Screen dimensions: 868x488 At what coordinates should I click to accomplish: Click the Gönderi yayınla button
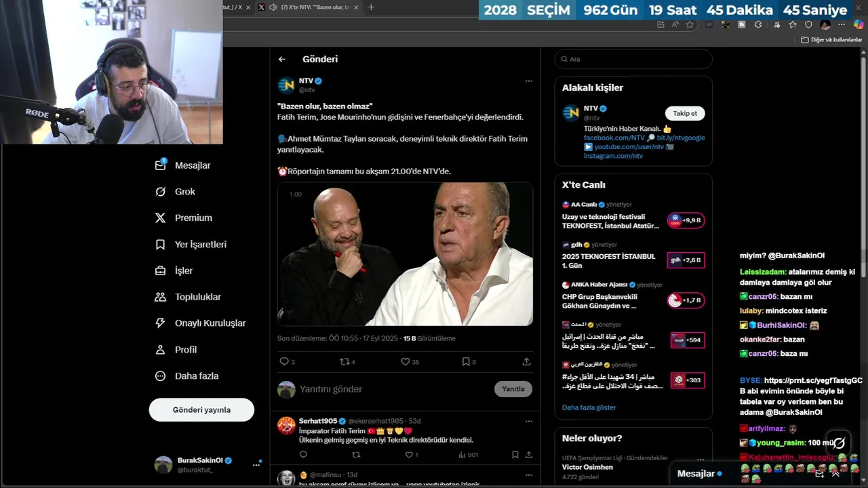[x=201, y=410]
